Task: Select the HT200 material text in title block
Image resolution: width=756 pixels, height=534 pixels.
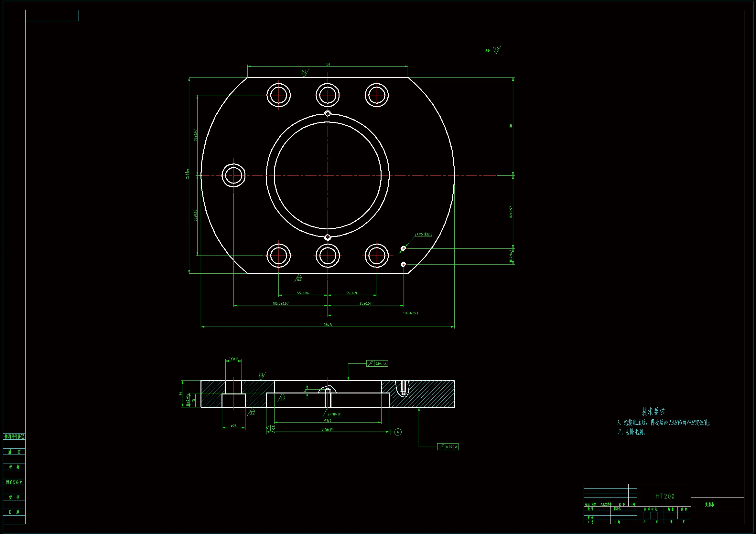Action: click(x=664, y=496)
